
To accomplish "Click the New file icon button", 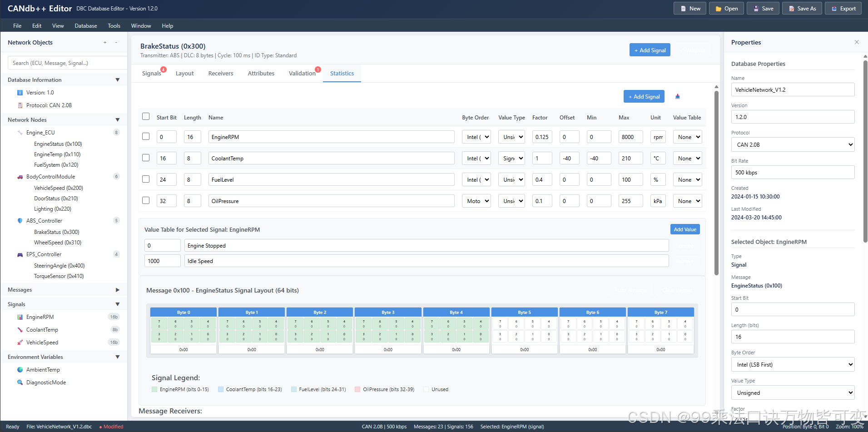I will tap(689, 9).
